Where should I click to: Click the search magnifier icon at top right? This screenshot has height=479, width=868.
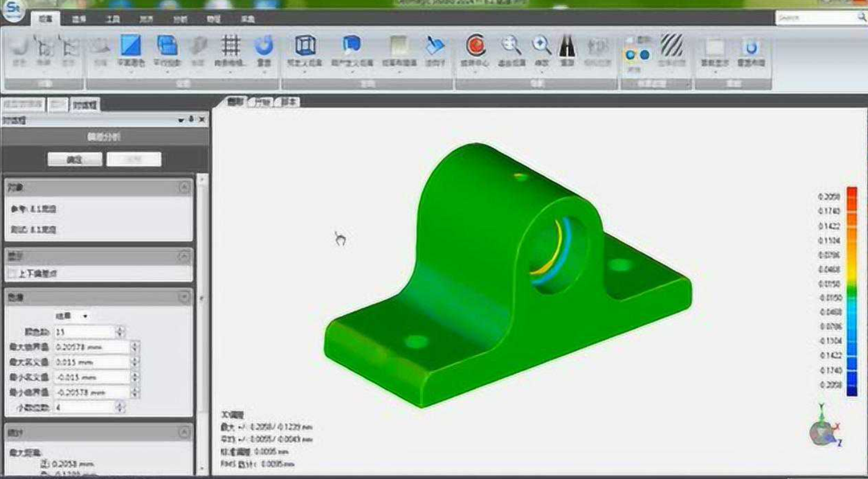click(x=861, y=17)
